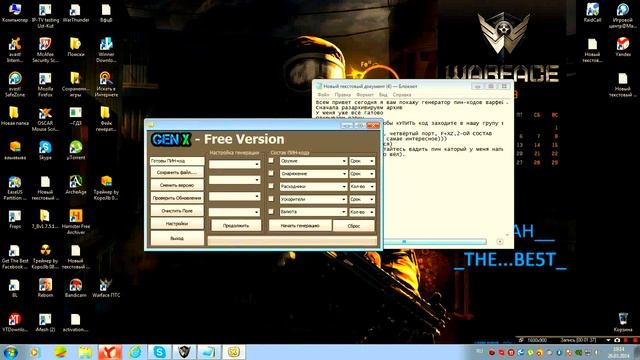
Task: Expand the Оружие dropdown
Action: pyautogui.click(x=313, y=161)
